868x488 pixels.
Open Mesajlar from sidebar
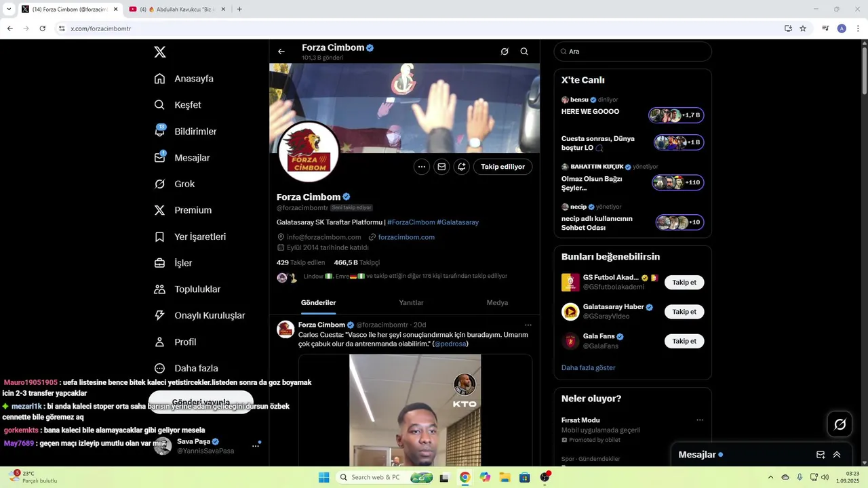coord(182,158)
